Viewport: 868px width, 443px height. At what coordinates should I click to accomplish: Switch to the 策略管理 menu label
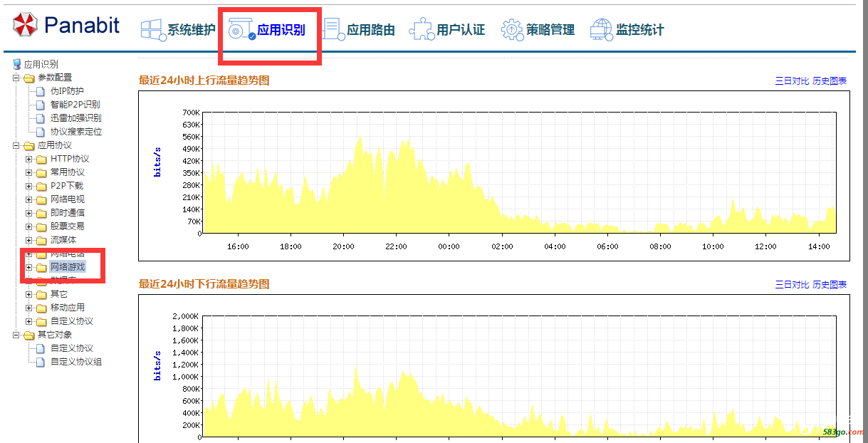pos(550,30)
